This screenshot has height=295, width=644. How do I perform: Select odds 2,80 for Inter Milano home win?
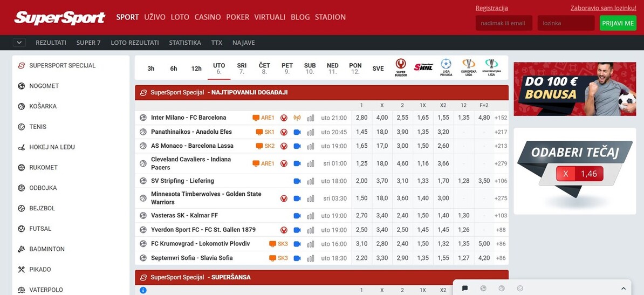(x=361, y=118)
